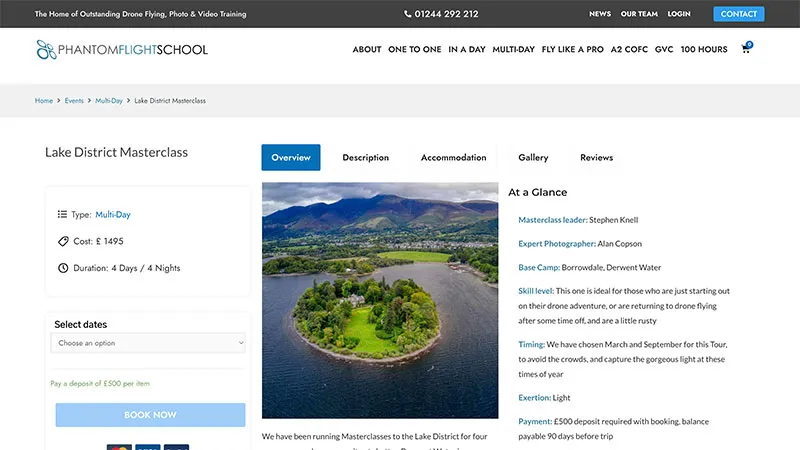Viewport: 800px width, 450px height.
Task: Select the Overview tab
Action: (x=291, y=158)
